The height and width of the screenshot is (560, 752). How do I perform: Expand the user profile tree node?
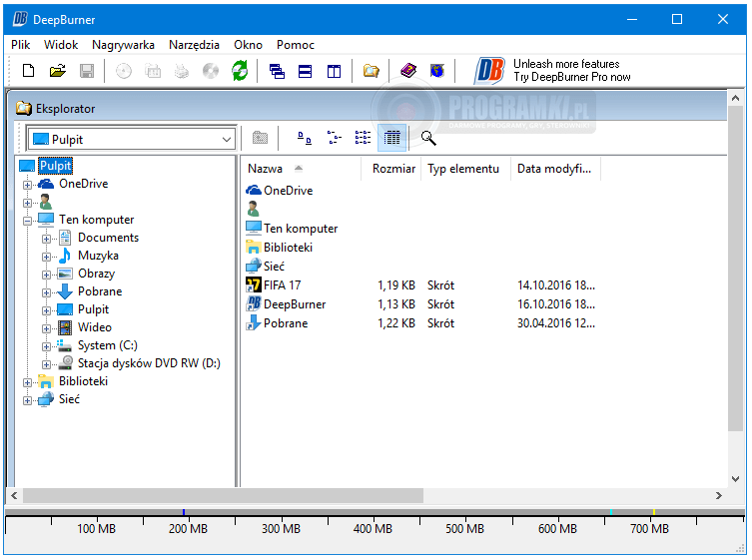pos(27,203)
